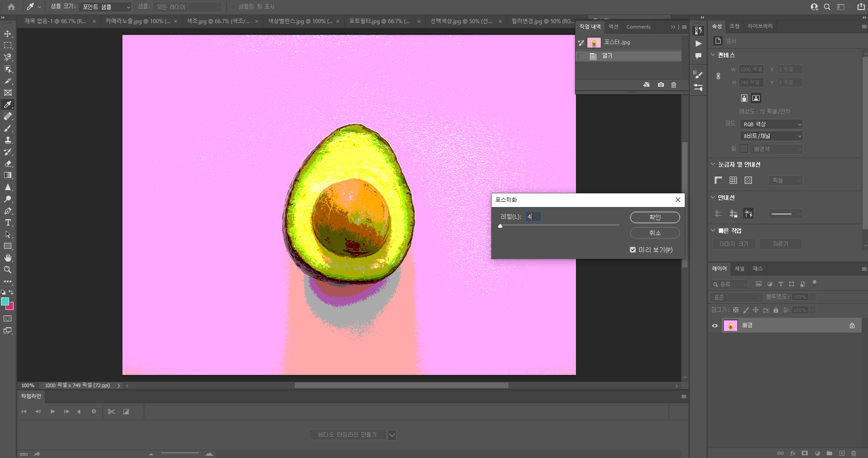Click the Home icon in options bar
Image resolution: width=868 pixels, height=458 pixels.
(11, 7)
